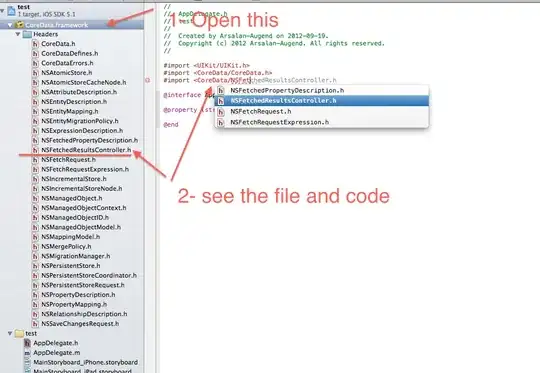Click the yellow test group folder icon
Screen dimensions: 540x373
point(19,333)
